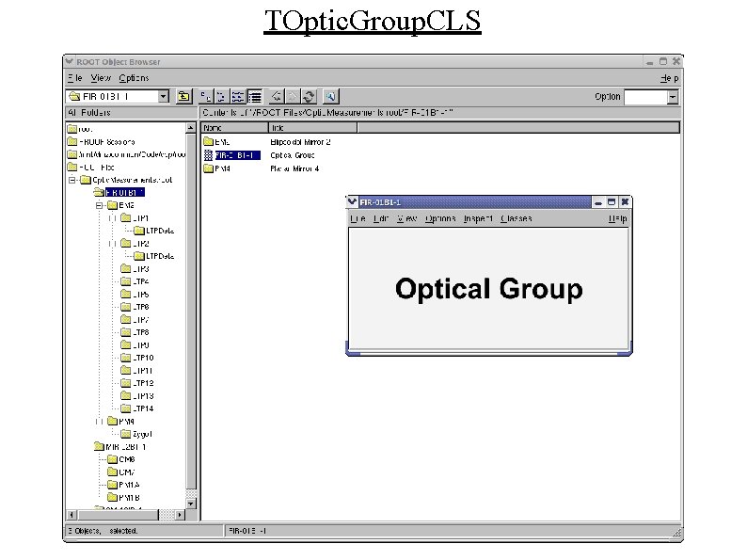Switch to small icons view
747x560 pixels.
click(221, 97)
